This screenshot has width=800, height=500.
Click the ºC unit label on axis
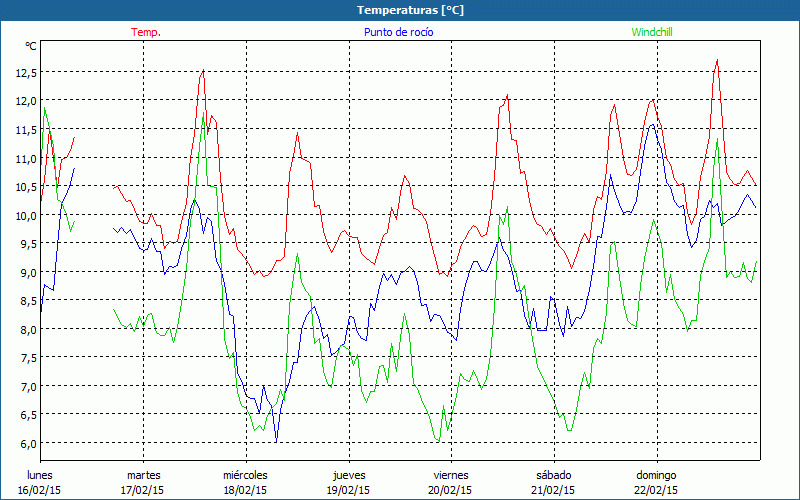pos(31,46)
